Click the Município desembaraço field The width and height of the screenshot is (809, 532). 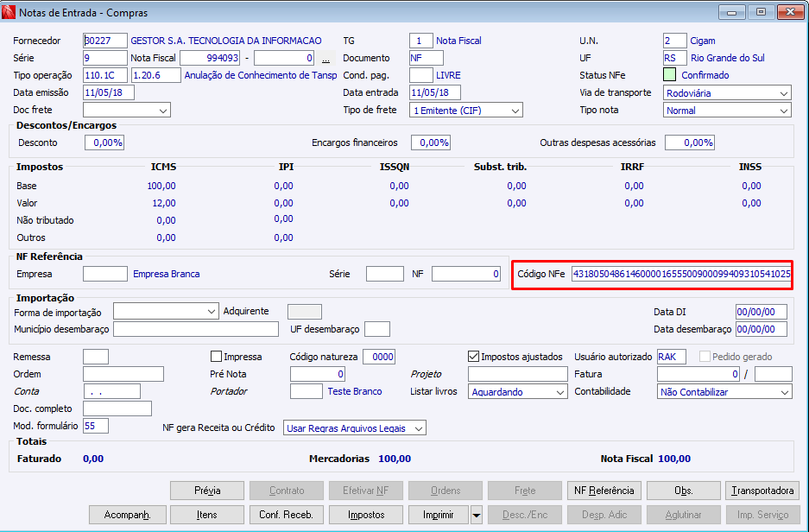coord(196,329)
